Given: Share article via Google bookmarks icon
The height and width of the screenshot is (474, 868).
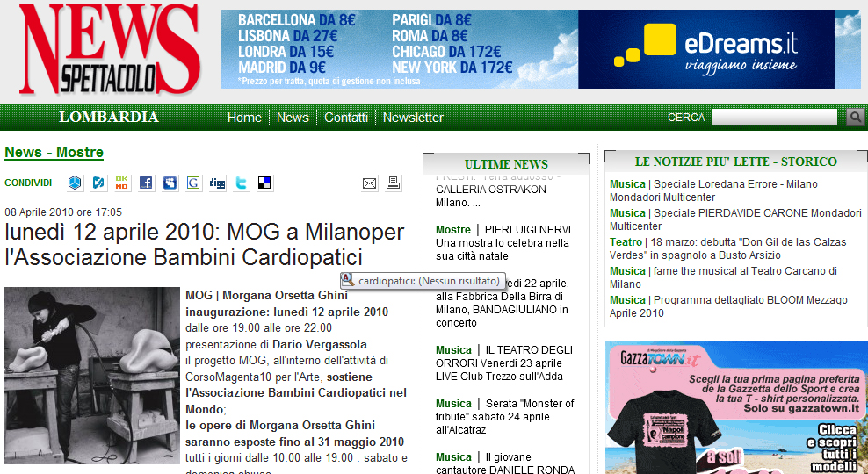Looking at the screenshot, I should (193, 183).
